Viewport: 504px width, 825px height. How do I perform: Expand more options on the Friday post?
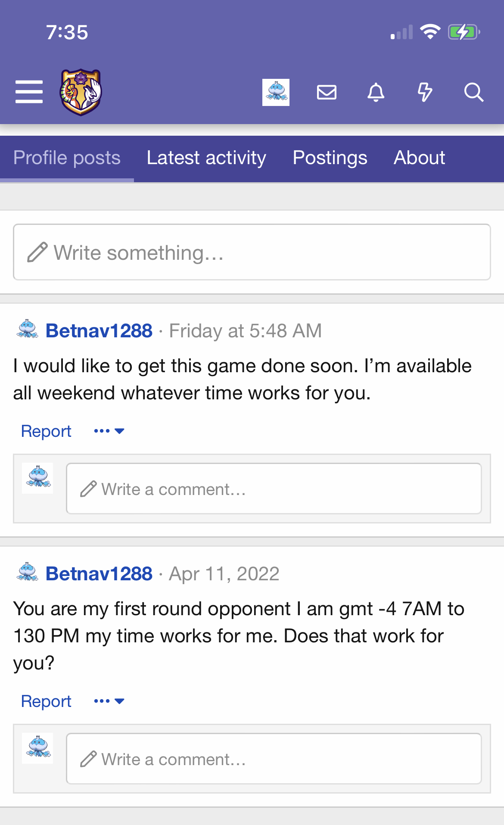pyautogui.click(x=109, y=431)
